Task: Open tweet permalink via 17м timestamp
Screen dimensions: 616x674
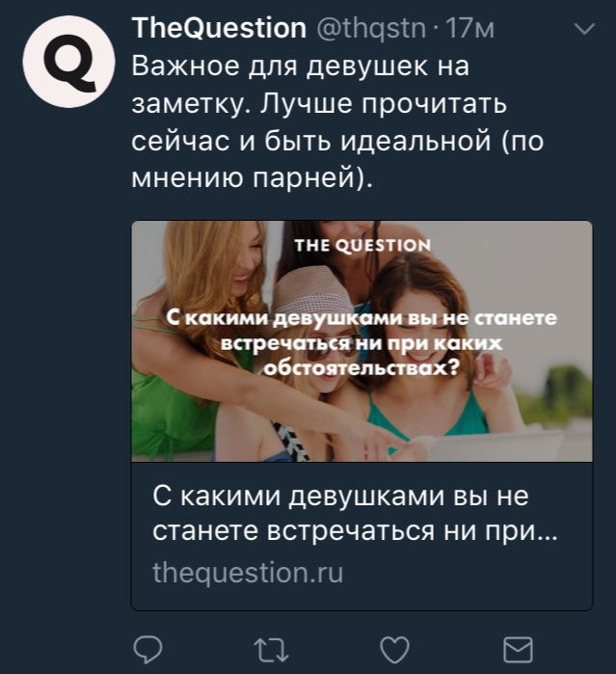Action: (469, 29)
